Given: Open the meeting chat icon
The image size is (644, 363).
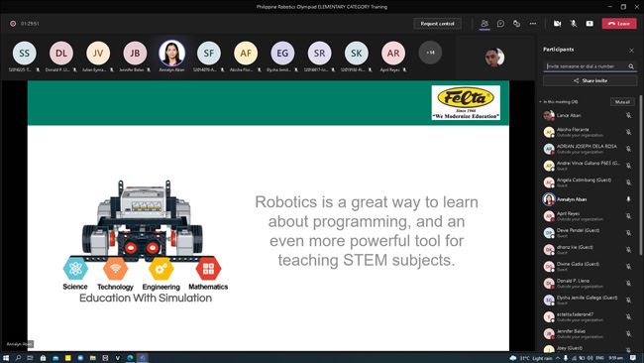Looking at the screenshot, I should click(x=500, y=24).
